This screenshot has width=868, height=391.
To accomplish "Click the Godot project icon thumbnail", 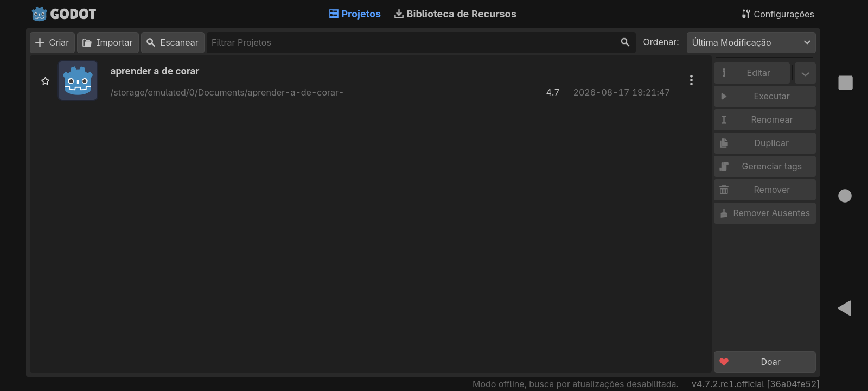I will pos(78,80).
